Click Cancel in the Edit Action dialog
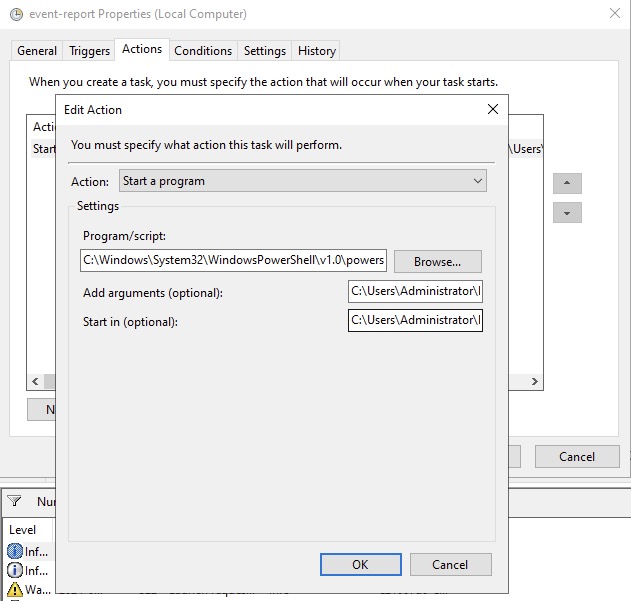The height and width of the screenshot is (601, 631). tap(450, 564)
